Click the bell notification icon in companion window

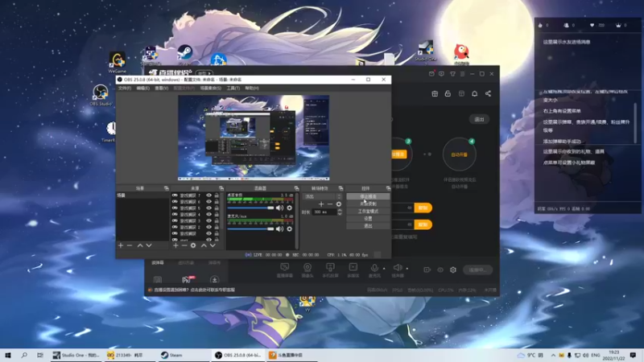[474, 93]
